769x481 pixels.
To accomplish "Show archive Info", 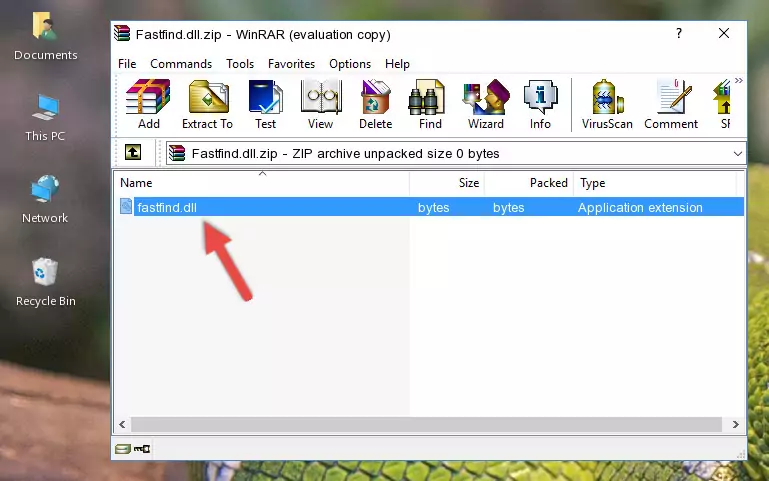I will pyautogui.click(x=540, y=104).
